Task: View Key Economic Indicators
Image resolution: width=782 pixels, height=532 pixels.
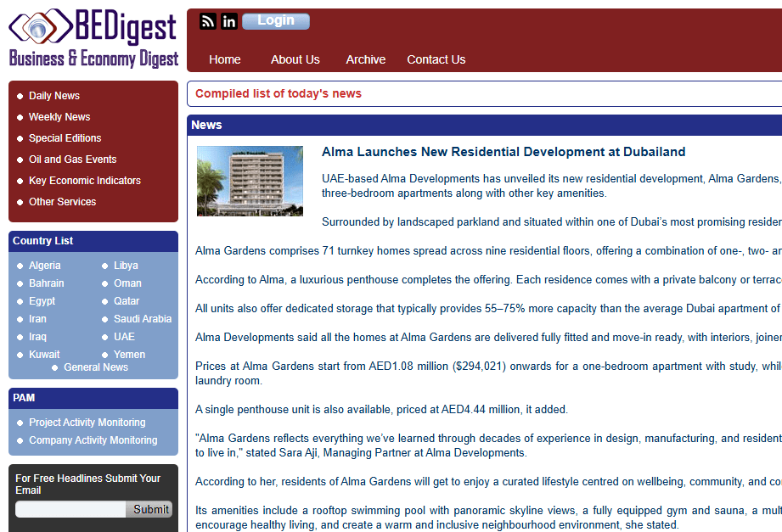Action: (x=85, y=181)
